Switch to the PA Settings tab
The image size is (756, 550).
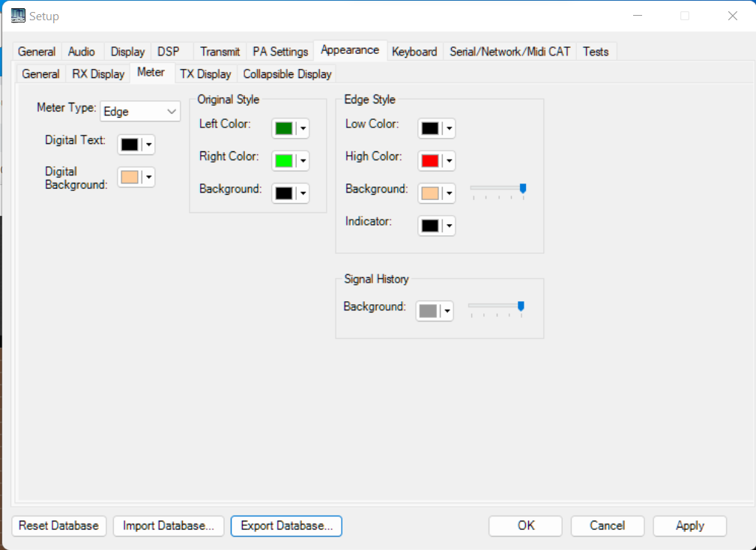pos(280,52)
